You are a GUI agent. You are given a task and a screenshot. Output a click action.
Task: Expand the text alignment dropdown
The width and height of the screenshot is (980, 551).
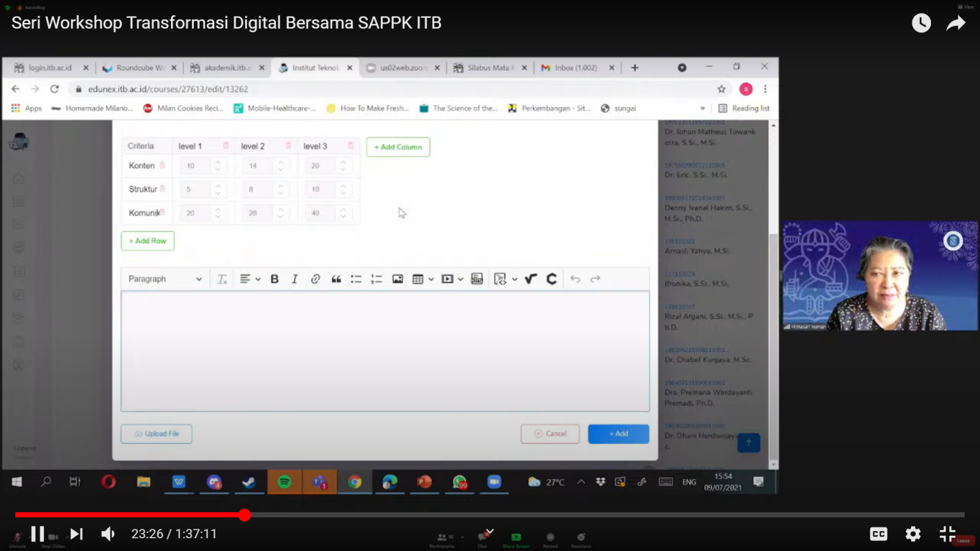(x=258, y=279)
